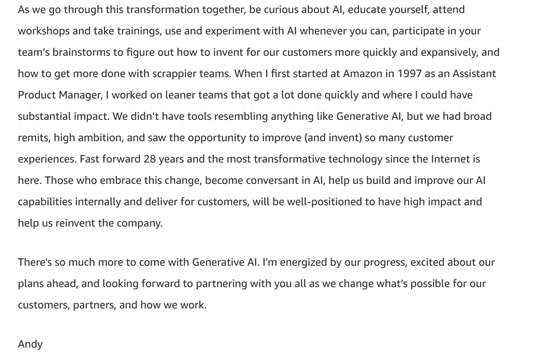Click the words Product Manager

coord(59,95)
